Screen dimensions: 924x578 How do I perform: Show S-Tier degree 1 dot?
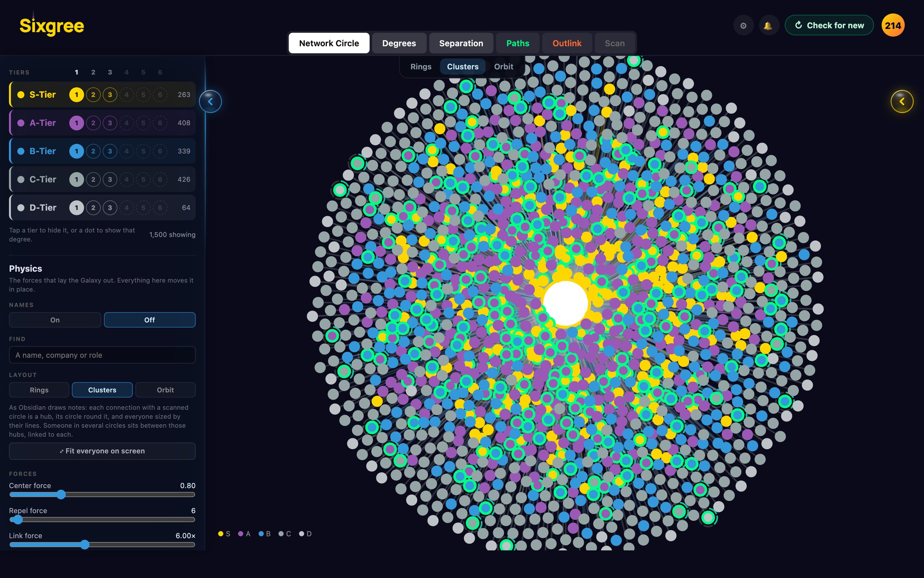(x=77, y=95)
